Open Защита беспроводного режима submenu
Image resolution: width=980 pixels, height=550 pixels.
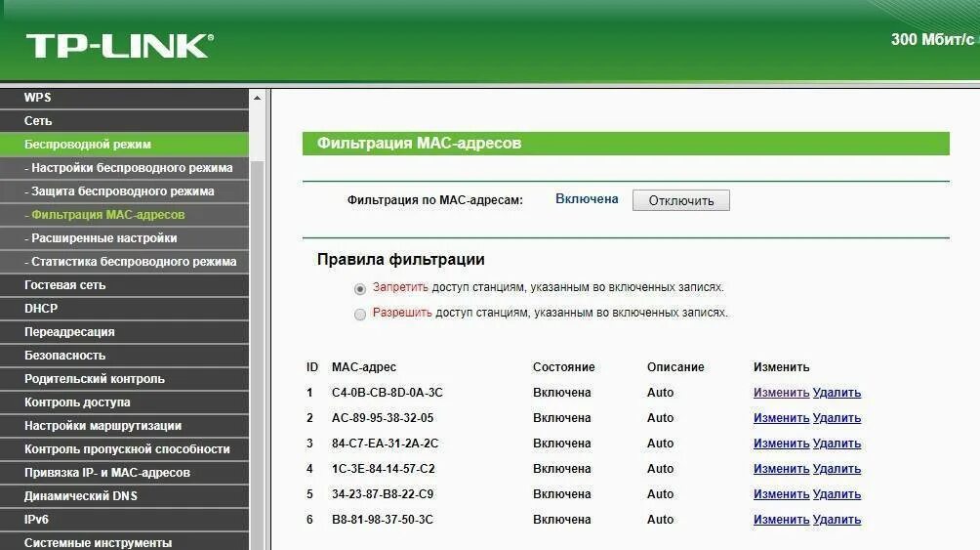[124, 190]
